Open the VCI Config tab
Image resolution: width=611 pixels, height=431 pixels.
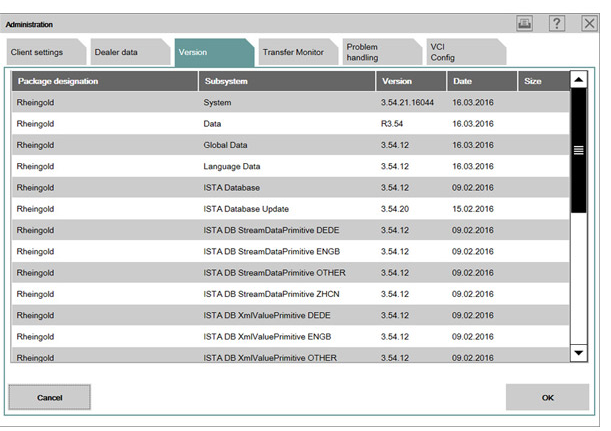(x=466, y=52)
